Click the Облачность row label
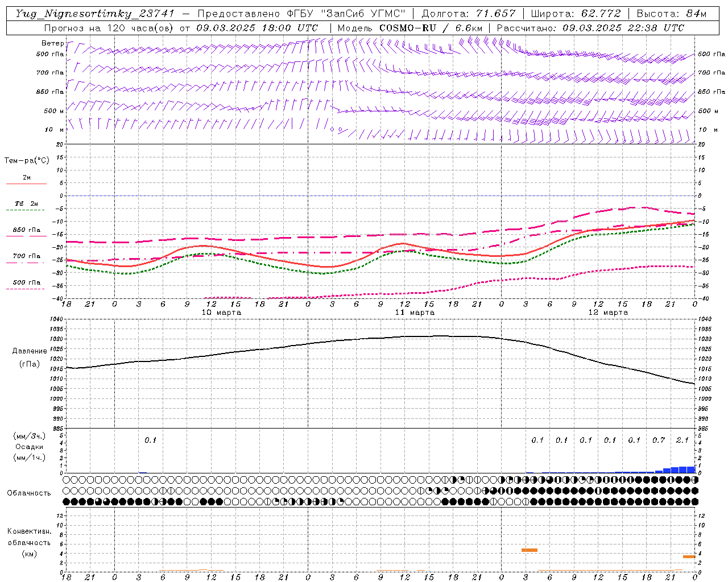728x582 pixels. coord(29,493)
